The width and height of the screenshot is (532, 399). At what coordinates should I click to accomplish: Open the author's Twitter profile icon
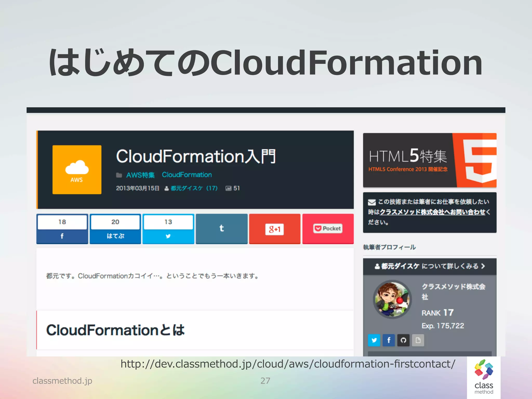pos(374,340)
